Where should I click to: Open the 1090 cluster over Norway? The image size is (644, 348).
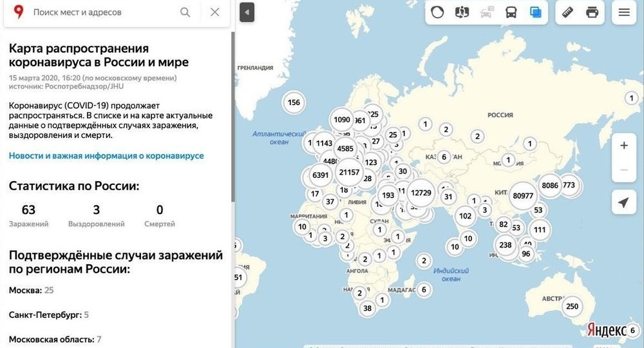point(342,120)
